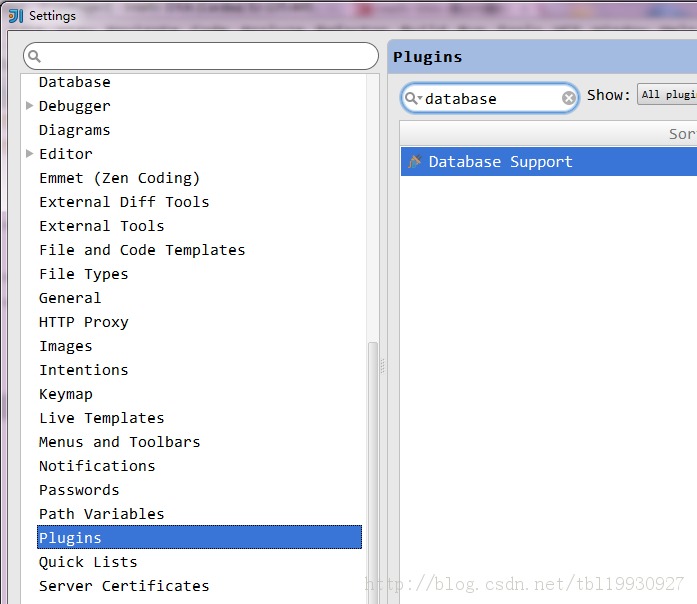Viewport: 697px width, 604px height.
Task: Select File and Code Templates
Action: [142, 250]
